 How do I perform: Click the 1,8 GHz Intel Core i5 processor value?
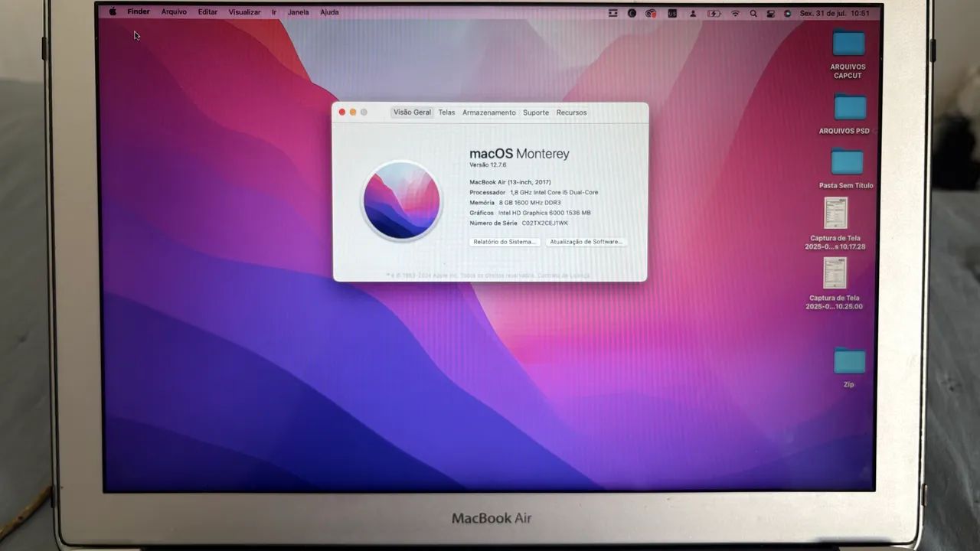(x=554, y=192)
